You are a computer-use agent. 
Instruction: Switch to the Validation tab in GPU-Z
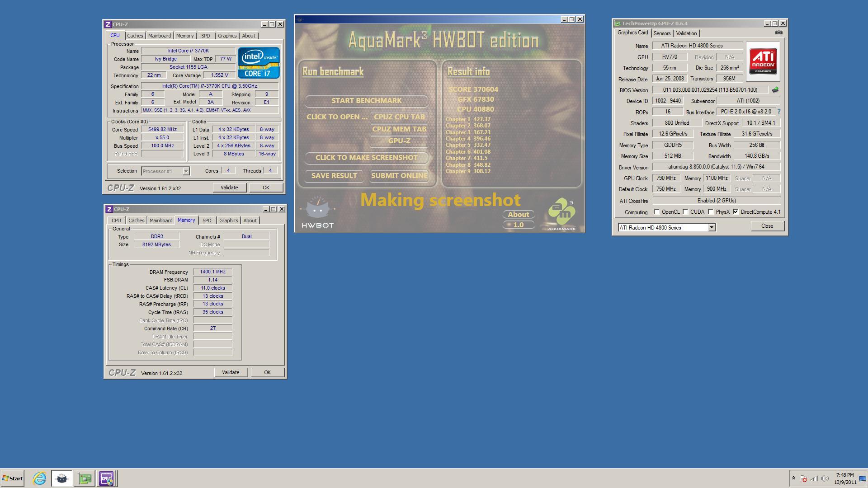coord(686,33)
